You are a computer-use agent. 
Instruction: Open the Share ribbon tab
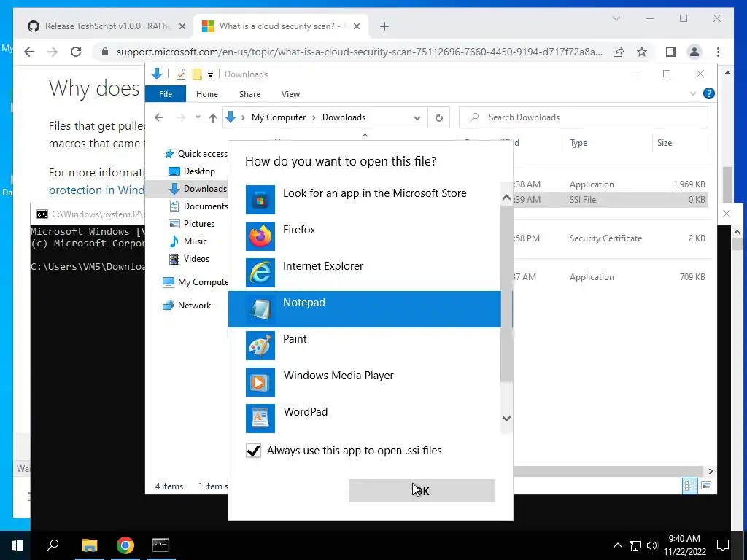tap(249, 94)
